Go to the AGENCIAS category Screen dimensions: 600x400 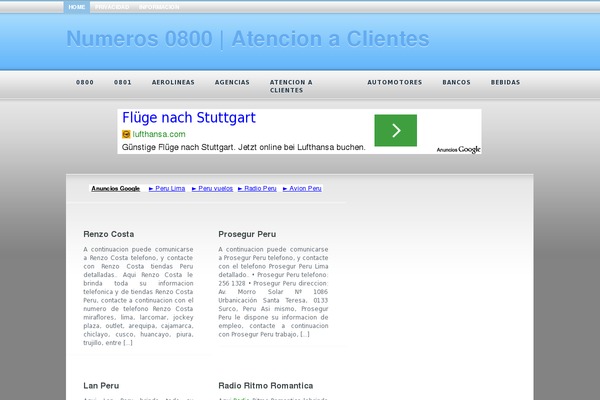pyautogui.click(x=232, y=82)
